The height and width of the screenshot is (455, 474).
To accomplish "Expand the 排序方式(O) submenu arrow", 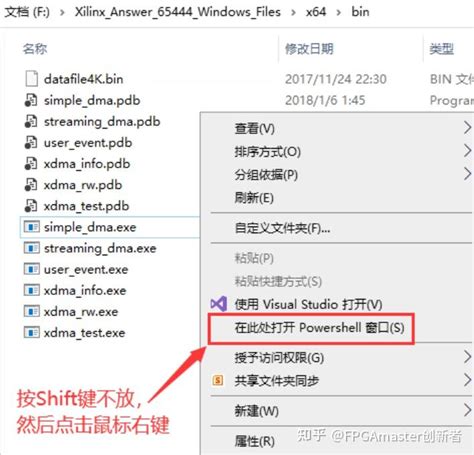I will click(467, 151).
